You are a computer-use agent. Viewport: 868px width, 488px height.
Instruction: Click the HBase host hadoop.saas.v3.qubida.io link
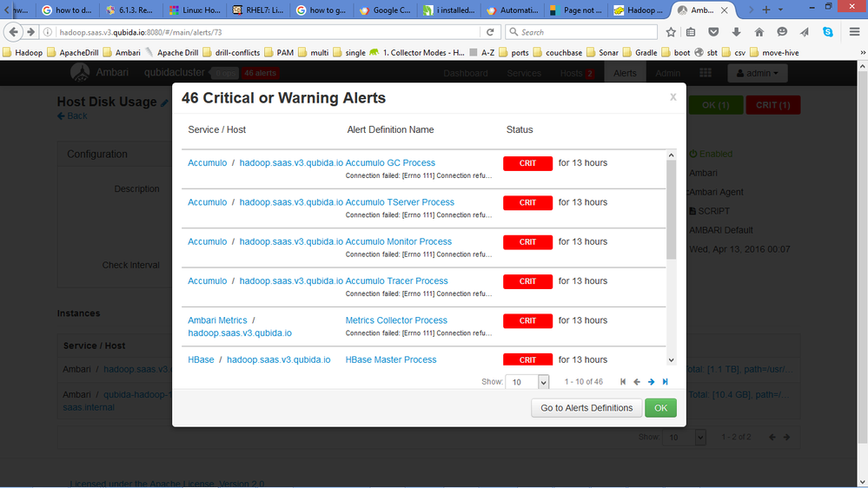pos(278,359)
